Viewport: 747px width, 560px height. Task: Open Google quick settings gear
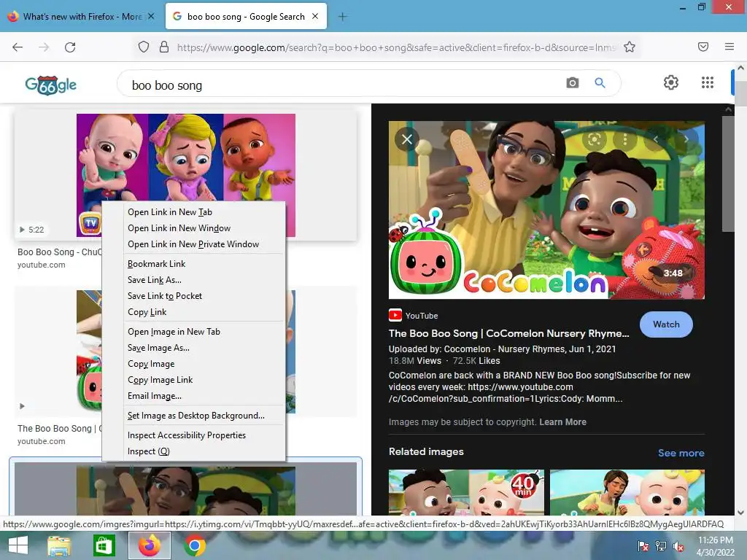pyautogui.click(x=671, y=82)
